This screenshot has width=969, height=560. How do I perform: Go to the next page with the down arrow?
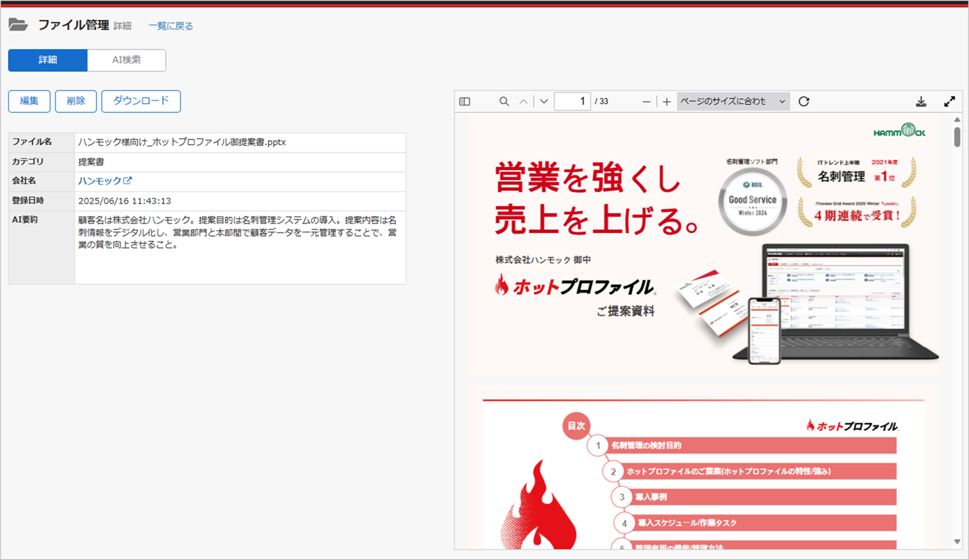pyautogui.click(x=543, y=101)
